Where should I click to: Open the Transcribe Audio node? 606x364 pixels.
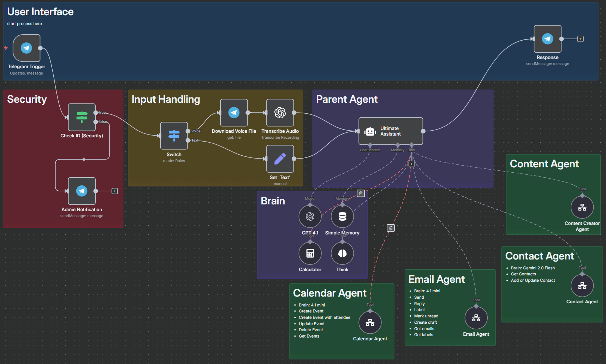coord(280,113)
